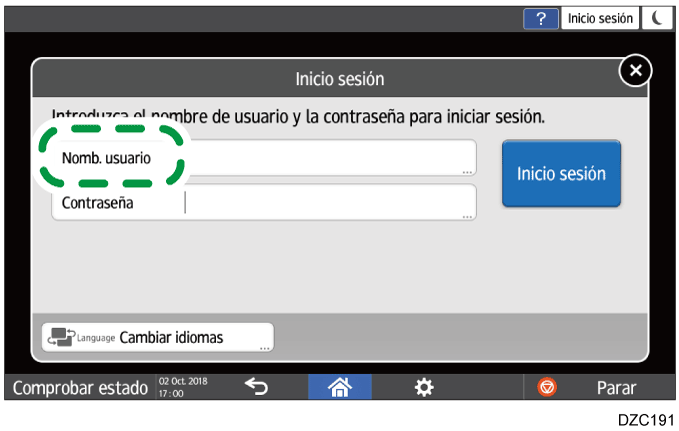Select the Nomb. usuario label
Screen dimensions: 679x431
(x=106, y=158)
